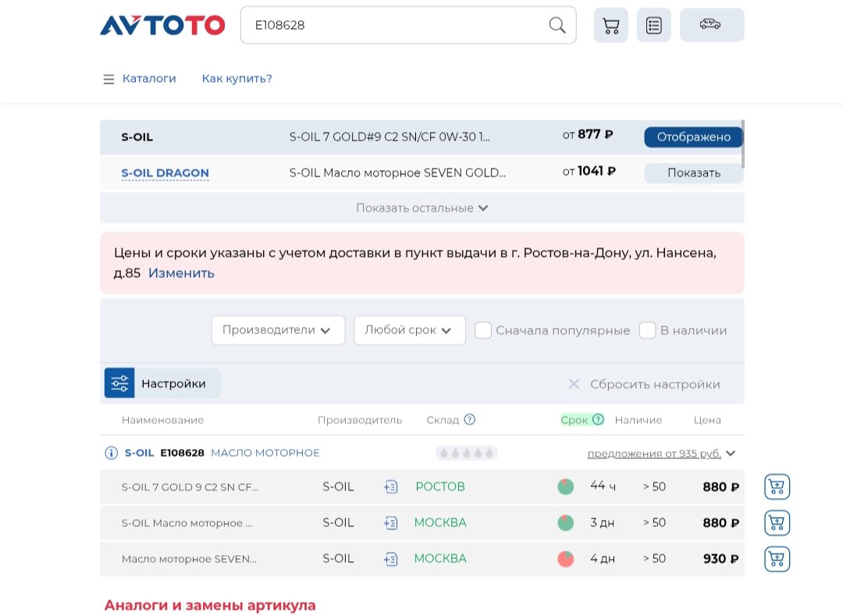This screenshot has width=843, height=616.
Task: Click the Наличие column header
Action: pos(638,420)
